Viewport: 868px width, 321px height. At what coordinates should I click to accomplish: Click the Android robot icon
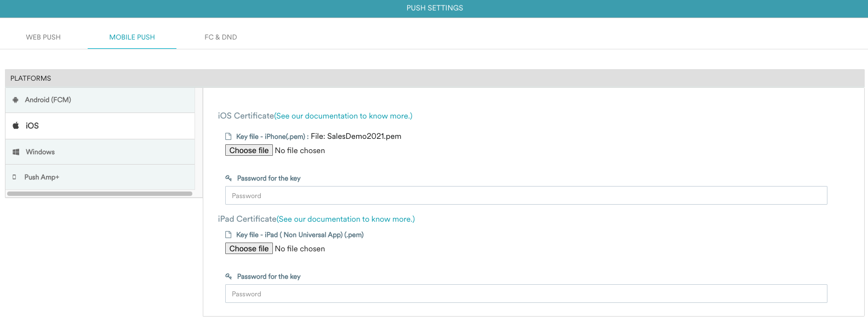(x=15, y=100)
